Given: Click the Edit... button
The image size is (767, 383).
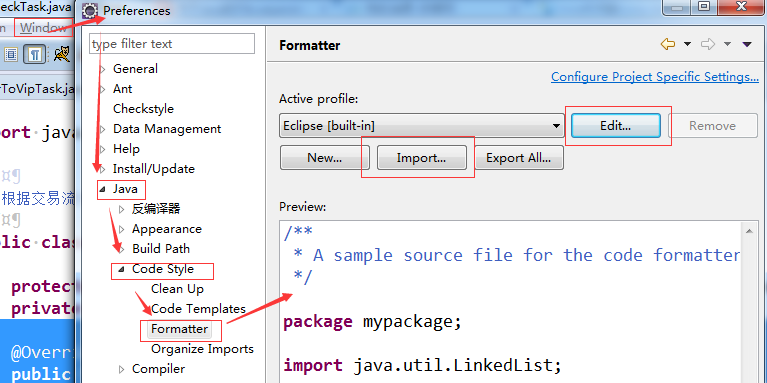Looking at the screenshot, I should point(615,126).
